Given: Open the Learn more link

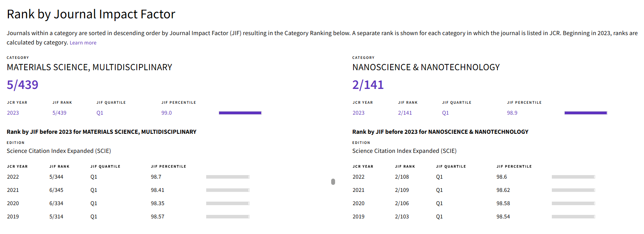Looking at the screenshot, I should point(83,43).
